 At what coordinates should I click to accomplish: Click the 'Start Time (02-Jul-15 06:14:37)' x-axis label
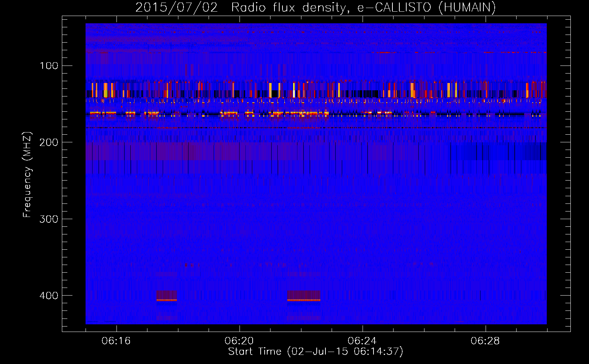pos(316,352)
